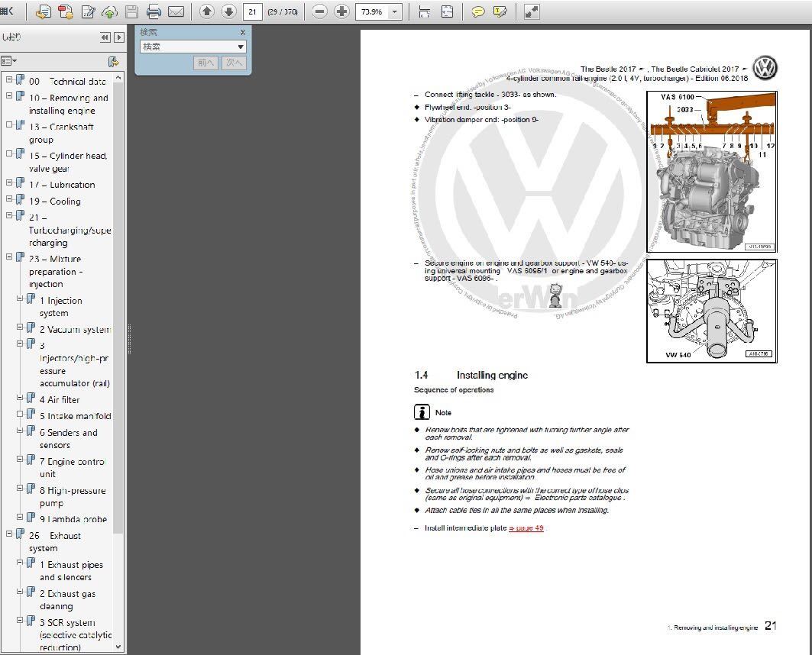Viewport: 812px width, 655px height.
Task: Click the bookmarks panel vertical scrollbar thumb
Action: pyautogui.click(x=118, y=308)
